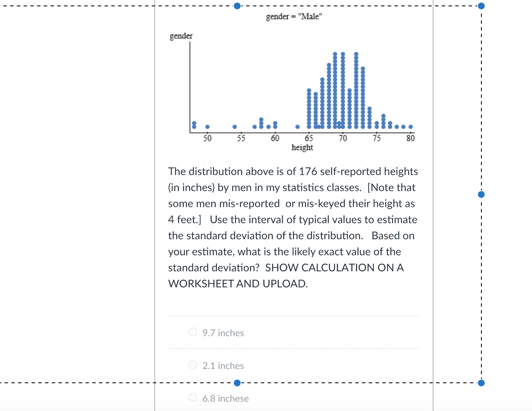Click the bottom-right blue selection handle
Viewport: 532px width, 411px height.
(481, 383)
